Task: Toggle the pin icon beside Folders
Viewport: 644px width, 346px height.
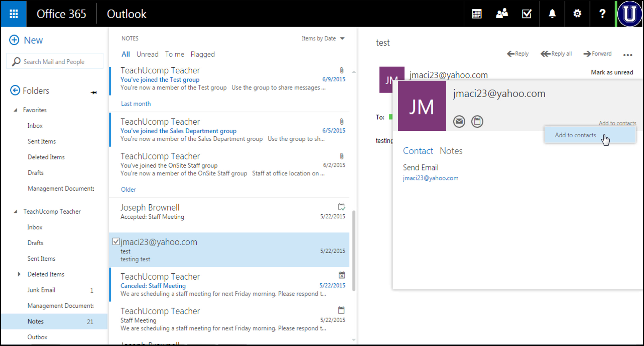Action: 94,92
